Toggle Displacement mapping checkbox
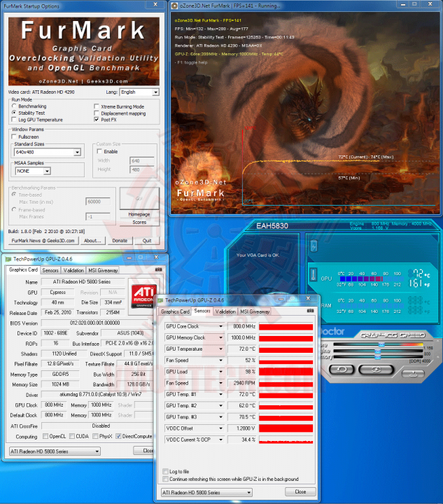The image size is (443, 504). point(96,113)
